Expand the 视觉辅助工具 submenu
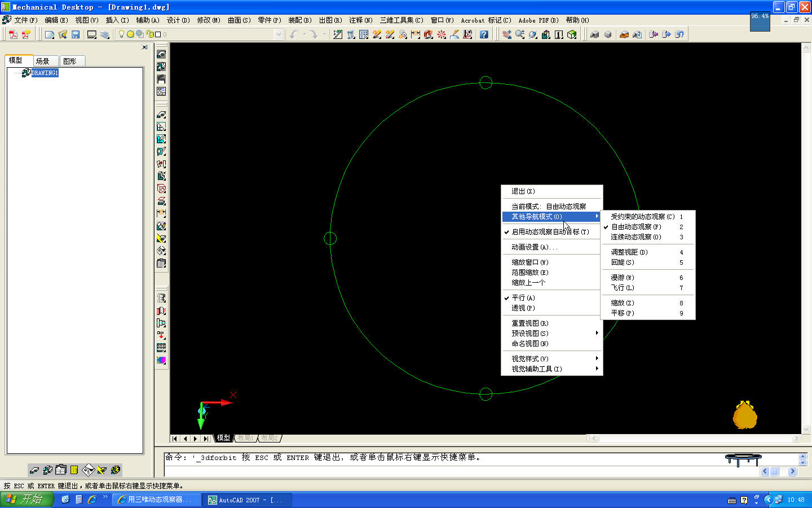 (x=552, y=369)
